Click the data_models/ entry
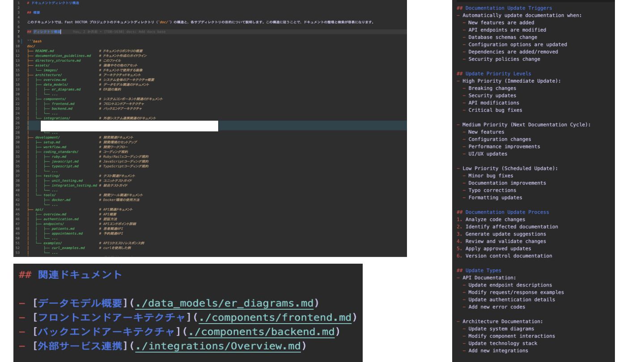Viewport: 644px width, 362px height. coord(55,84)
